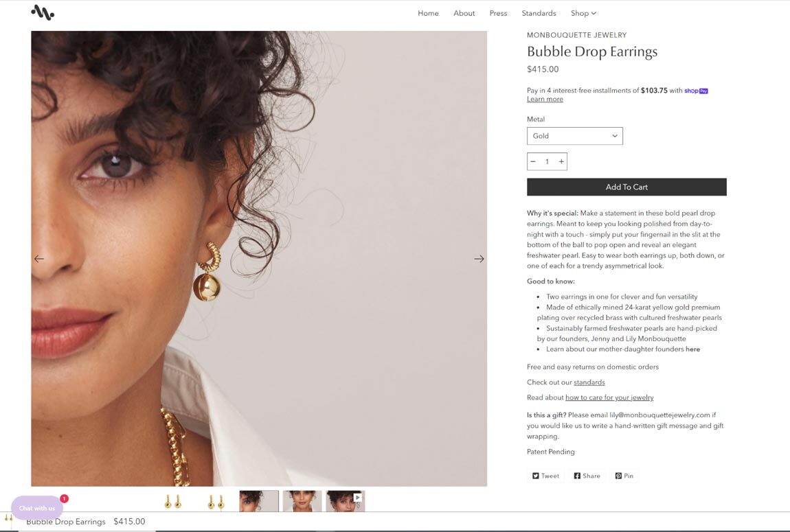Open the Press page in navigation
Viewport: 790px width, 532px height.
[498, 13]
